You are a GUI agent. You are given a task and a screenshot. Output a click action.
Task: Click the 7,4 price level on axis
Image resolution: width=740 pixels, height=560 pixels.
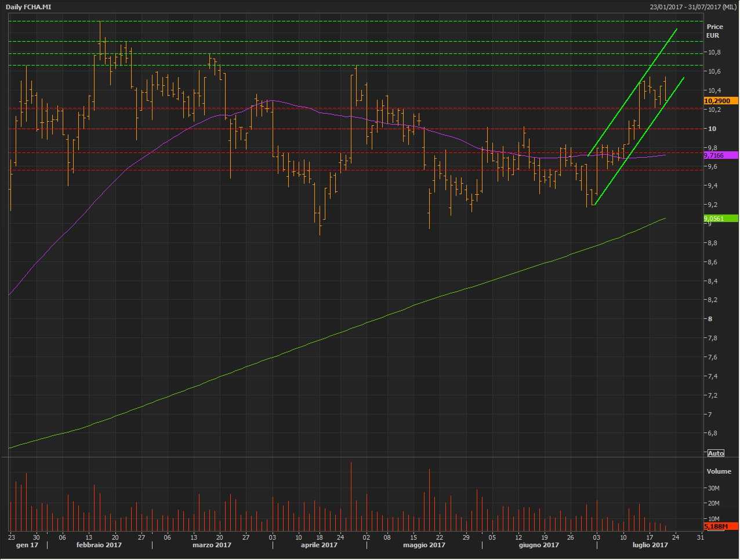pos(713,376)
